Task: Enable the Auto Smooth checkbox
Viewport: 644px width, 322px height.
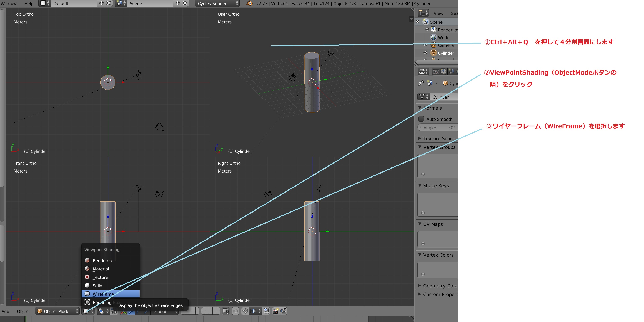Action: [x=421, y=119]
